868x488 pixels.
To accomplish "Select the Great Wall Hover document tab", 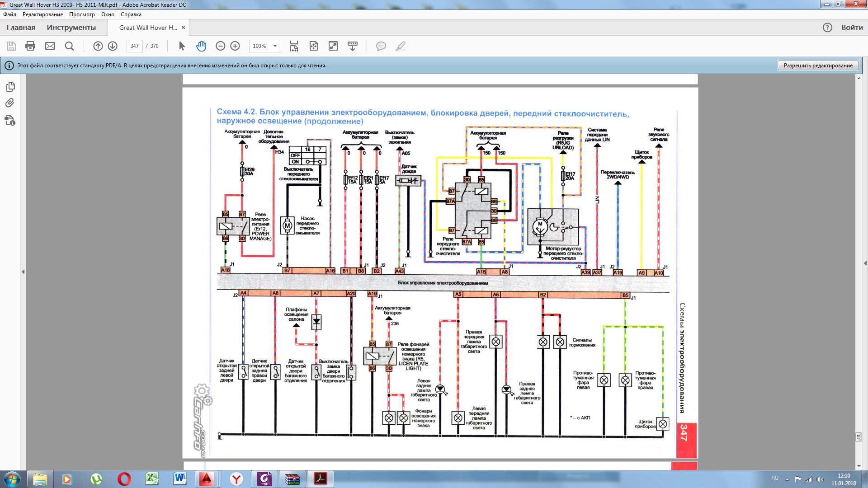I will pyautogui.click(x=148, y=28).
